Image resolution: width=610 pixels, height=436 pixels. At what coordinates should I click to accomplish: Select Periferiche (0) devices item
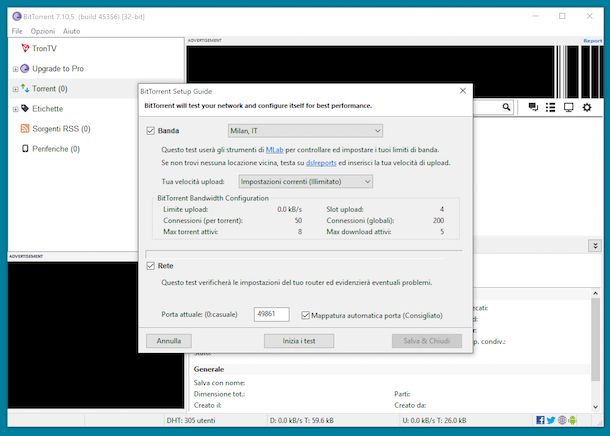(56, 149)
